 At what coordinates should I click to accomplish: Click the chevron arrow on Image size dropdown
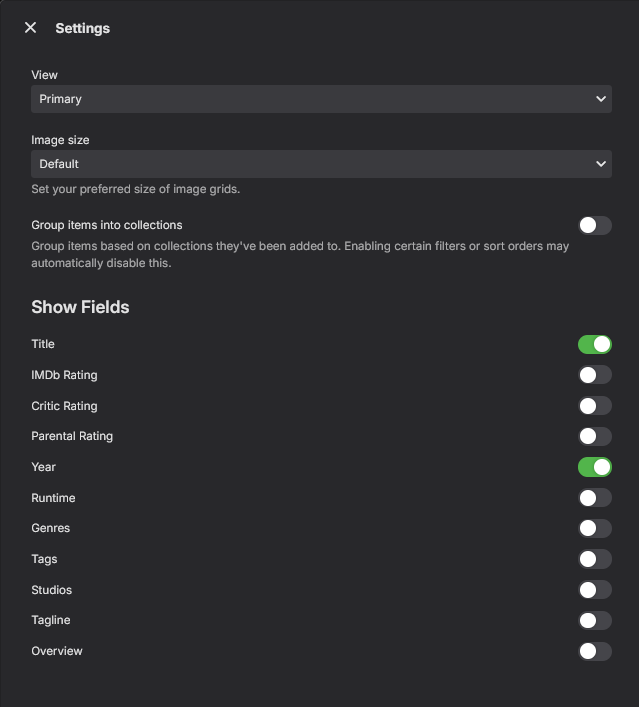coord(601,163)
